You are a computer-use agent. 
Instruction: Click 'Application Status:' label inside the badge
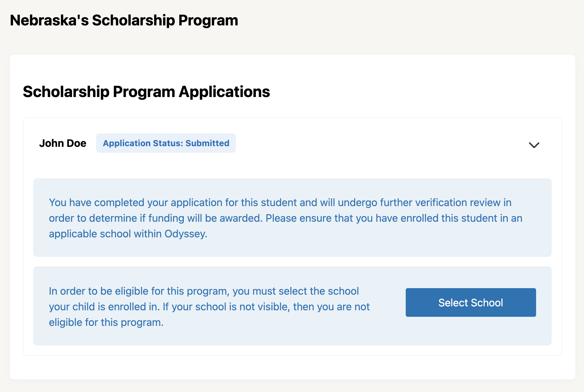pos(143,143)
